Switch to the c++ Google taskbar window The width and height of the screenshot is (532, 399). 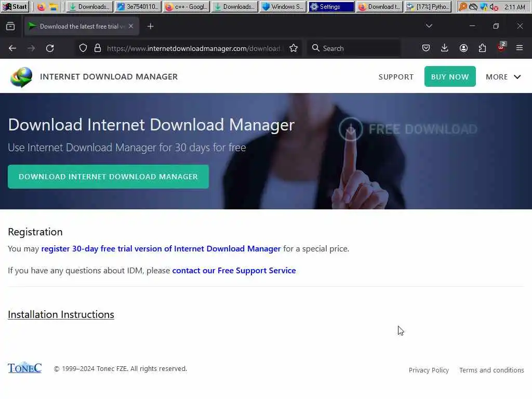coord(186,6)
